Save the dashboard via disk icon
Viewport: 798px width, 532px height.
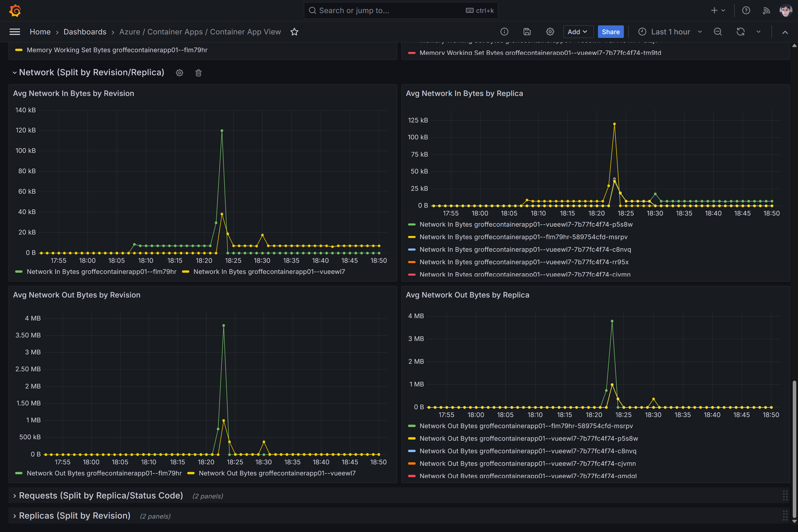tap(527, 32)
